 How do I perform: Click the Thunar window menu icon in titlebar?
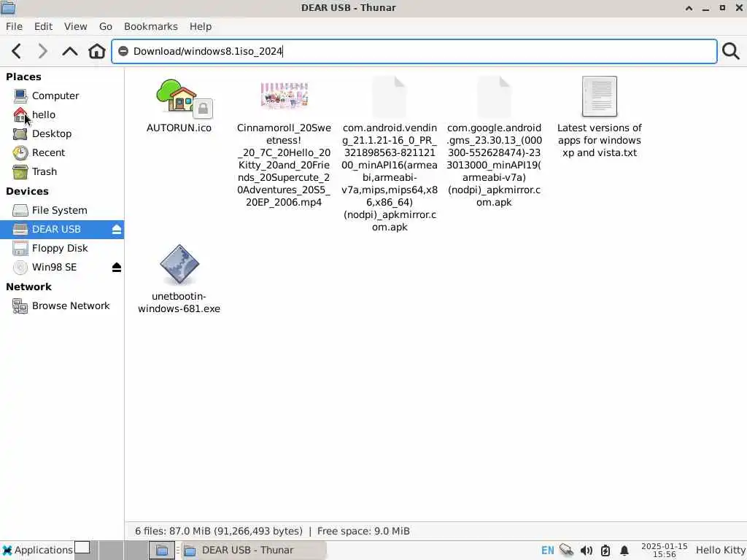(x=8, y=7)
